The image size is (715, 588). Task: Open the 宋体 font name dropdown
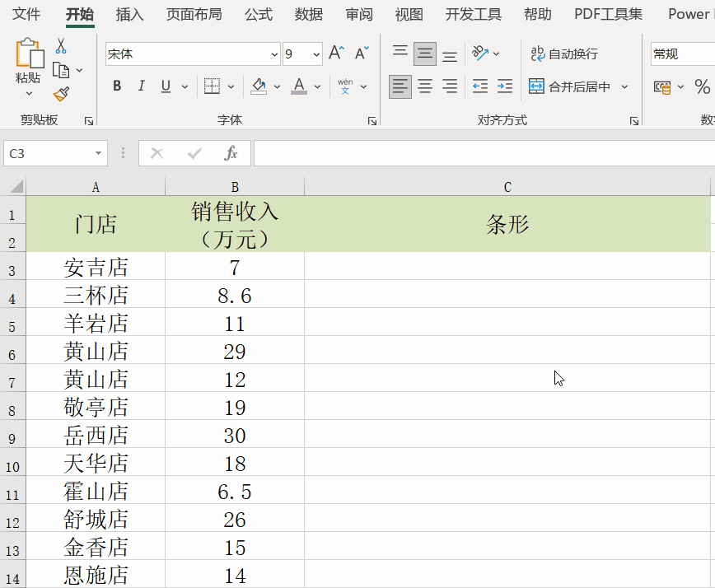coord(274,54)
